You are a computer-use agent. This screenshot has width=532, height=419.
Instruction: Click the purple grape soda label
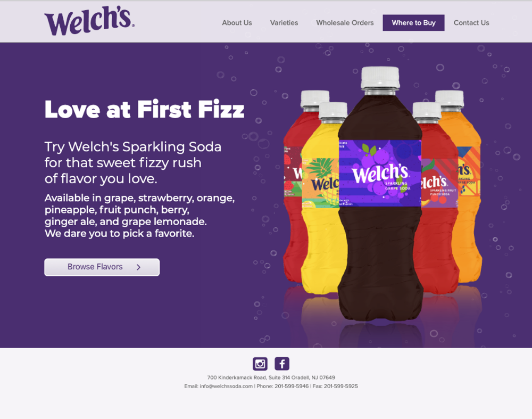click(x=380, y=173)
